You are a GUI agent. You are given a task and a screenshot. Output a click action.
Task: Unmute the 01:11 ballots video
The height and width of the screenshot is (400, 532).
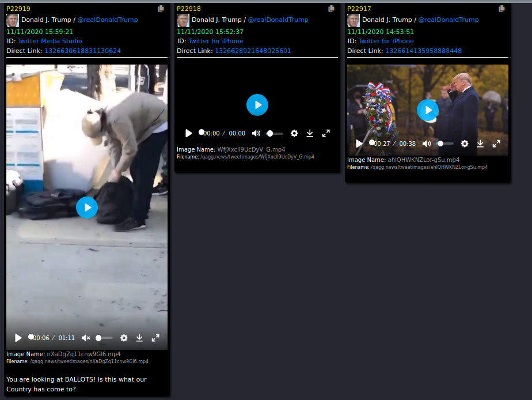[85, 338]
